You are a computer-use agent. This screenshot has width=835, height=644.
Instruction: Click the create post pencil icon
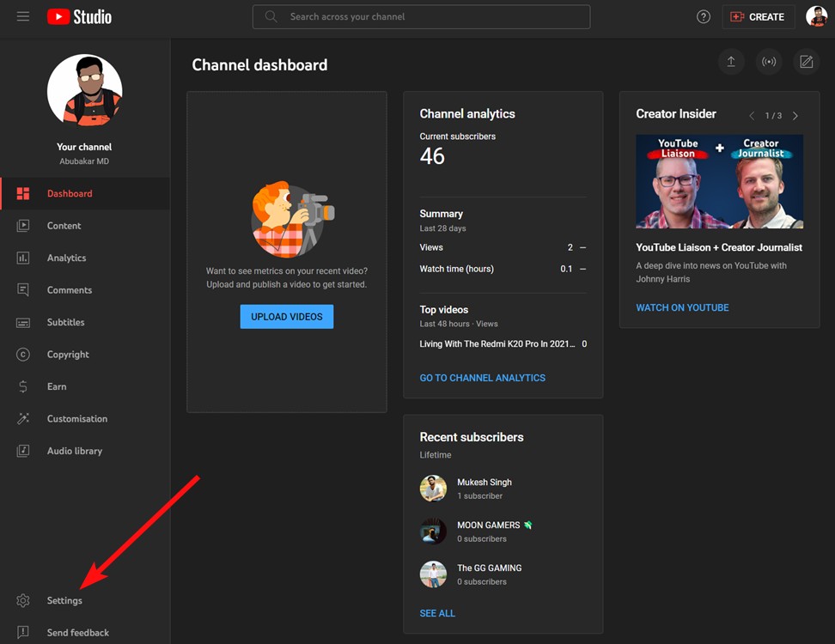807,62
